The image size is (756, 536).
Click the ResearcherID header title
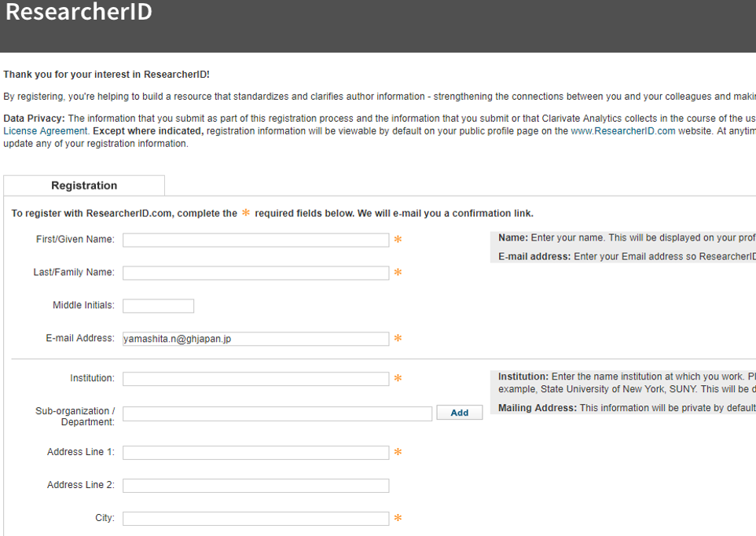79,12
